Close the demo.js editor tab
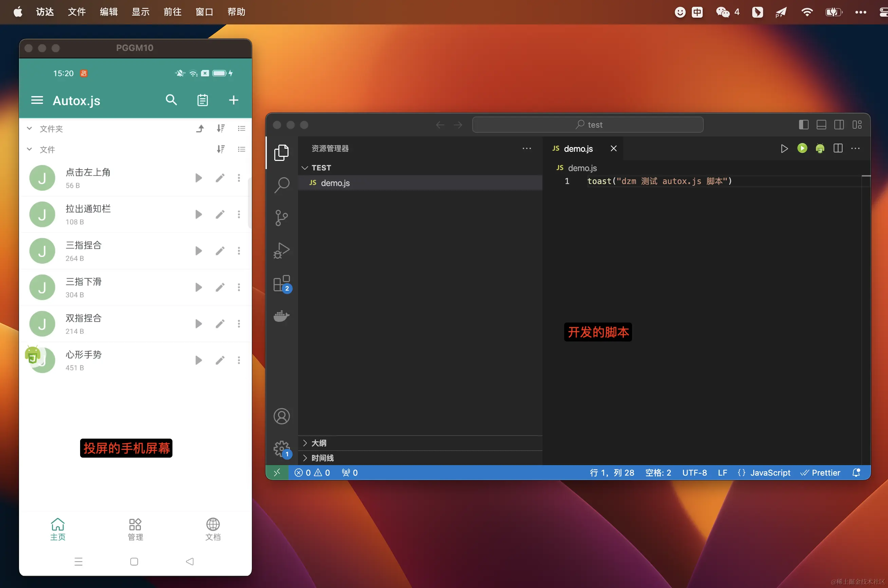Image resolution: width=888 pixels, height=588 pixels. coord(614,148)
